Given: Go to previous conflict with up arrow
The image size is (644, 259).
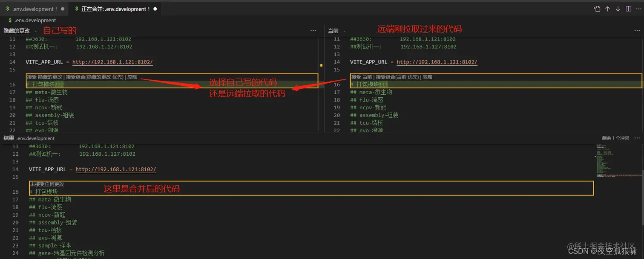Looking at the screenshot, I should [x=608, y=9].
